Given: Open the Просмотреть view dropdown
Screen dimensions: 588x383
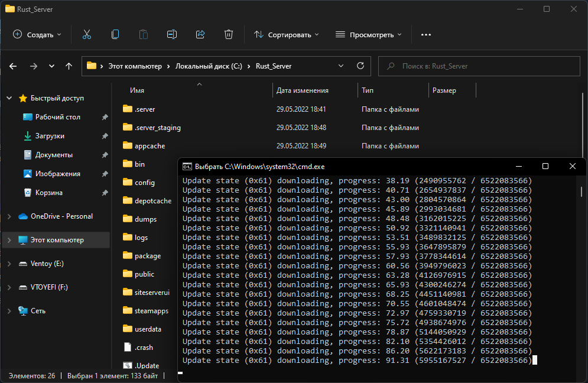Looking at the screenshot, I should tap(369, 35).
